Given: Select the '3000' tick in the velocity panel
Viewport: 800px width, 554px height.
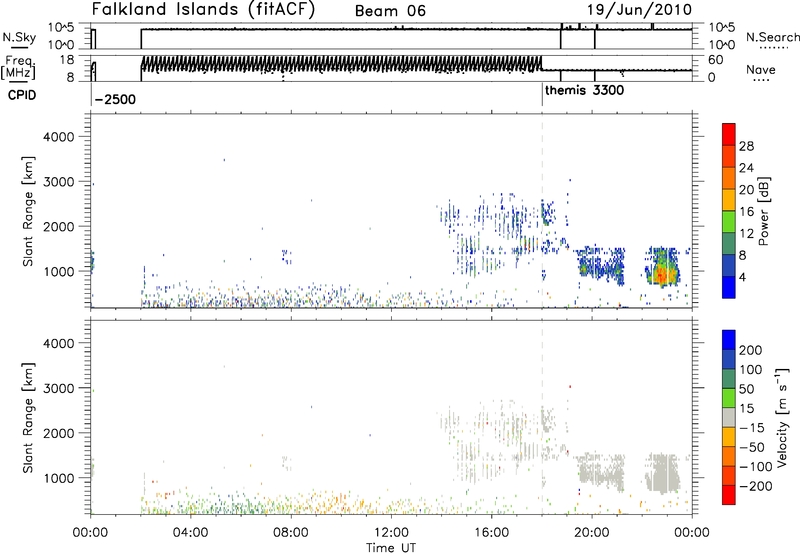Looking at the screenshot, I should [59, 388].
